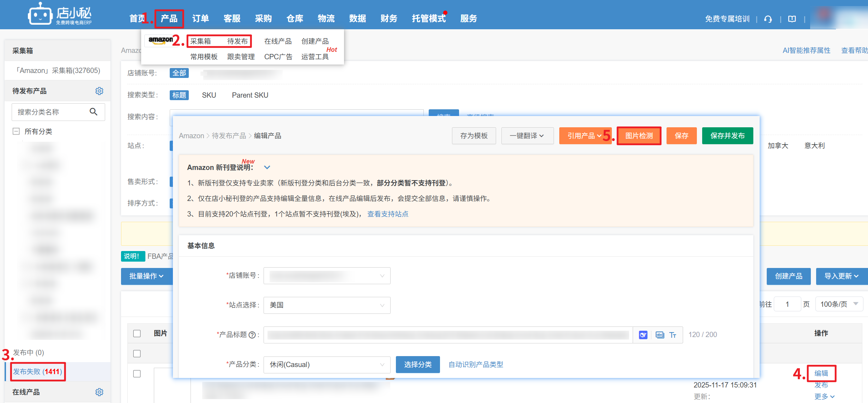Click the Tt letter case icon

(x=673, y=335)
